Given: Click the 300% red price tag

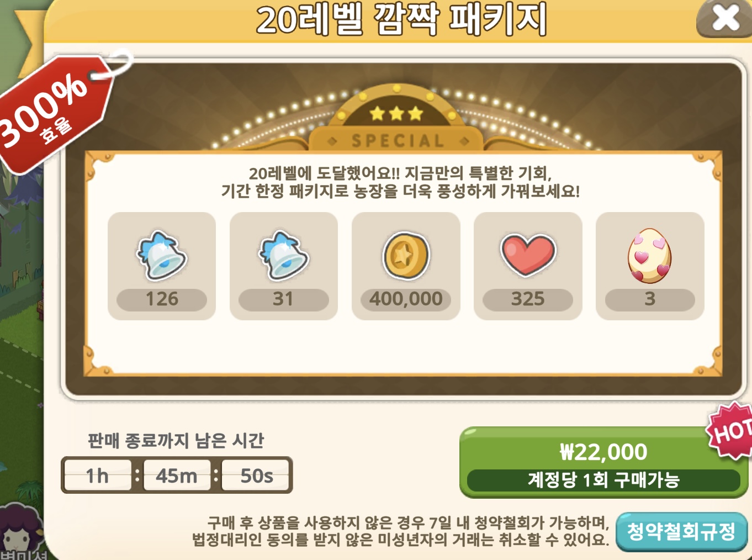Looking at the screenshot, I should [55, 113].
